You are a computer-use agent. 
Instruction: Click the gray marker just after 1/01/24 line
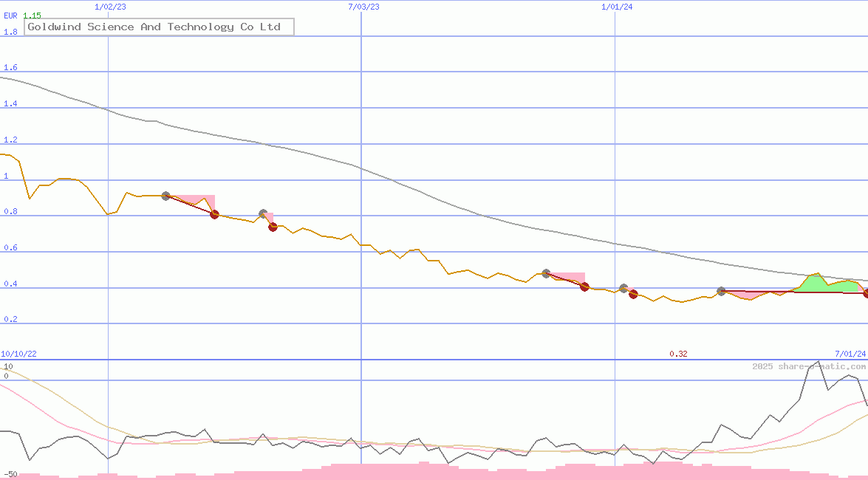[x=623, y=288]
